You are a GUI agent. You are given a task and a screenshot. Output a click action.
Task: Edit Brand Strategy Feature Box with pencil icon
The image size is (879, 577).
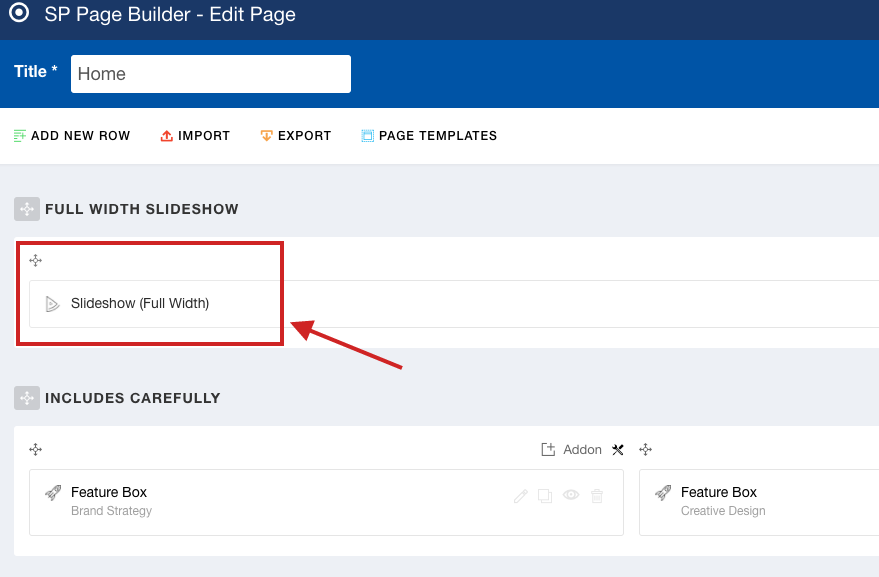tap(521, 496)
